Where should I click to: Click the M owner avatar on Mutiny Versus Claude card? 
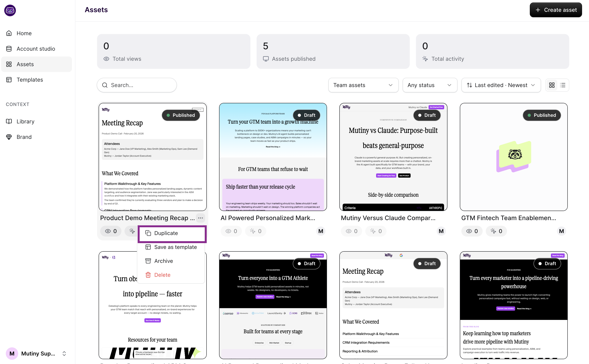click(x=441, y=231)
